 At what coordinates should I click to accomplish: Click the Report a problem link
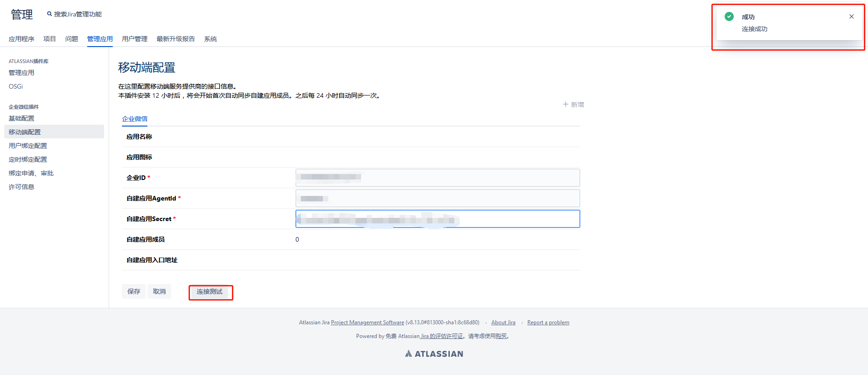point(548,322)
